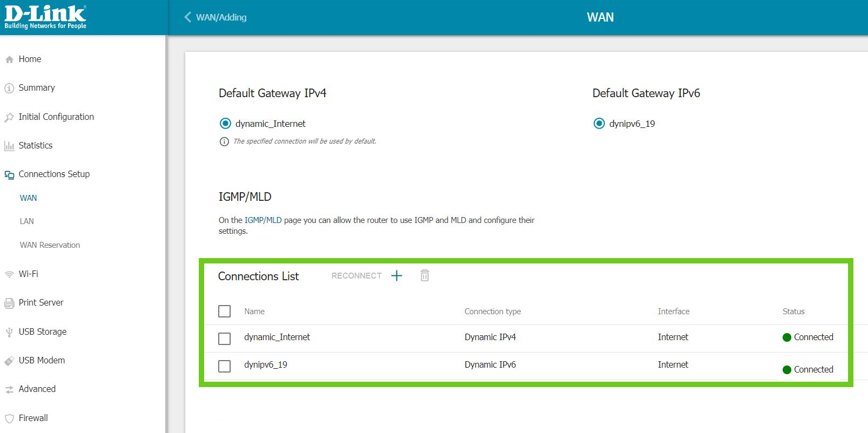Toggle the select-all checkbox beside Name
The height and width of the screenshot is (433, 868).
click(x=224, y=312)
